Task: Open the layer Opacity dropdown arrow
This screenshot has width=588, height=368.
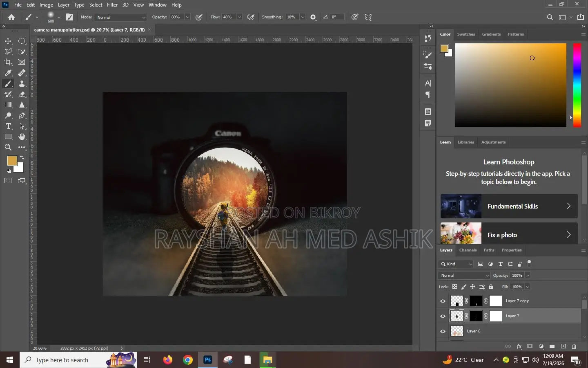Action: (x=528, y=275)
